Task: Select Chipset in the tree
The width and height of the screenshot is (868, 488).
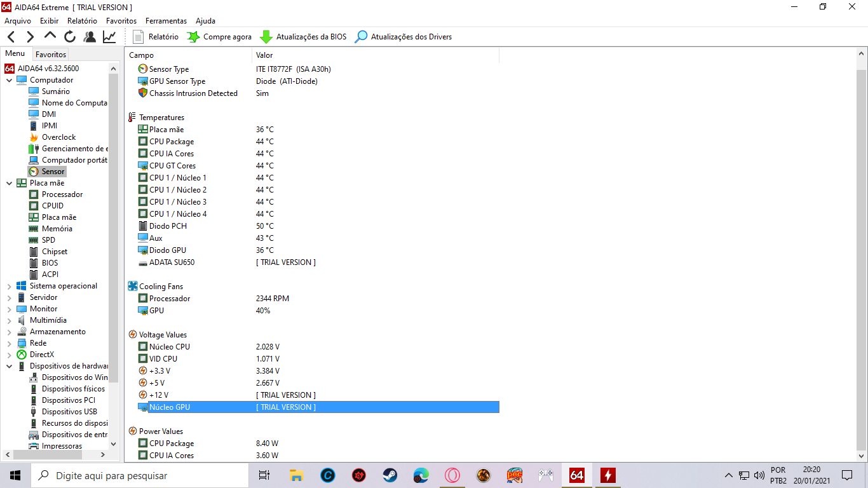Action: coord(54,252)
